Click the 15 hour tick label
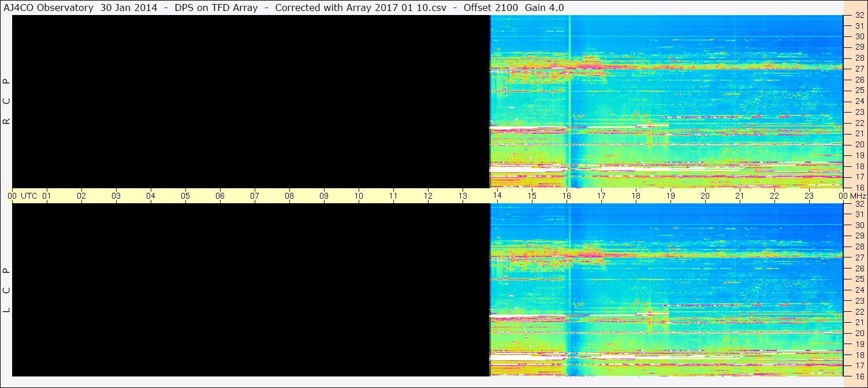The height and width of the screenshot is (388, 868). (x=532, y=196)
